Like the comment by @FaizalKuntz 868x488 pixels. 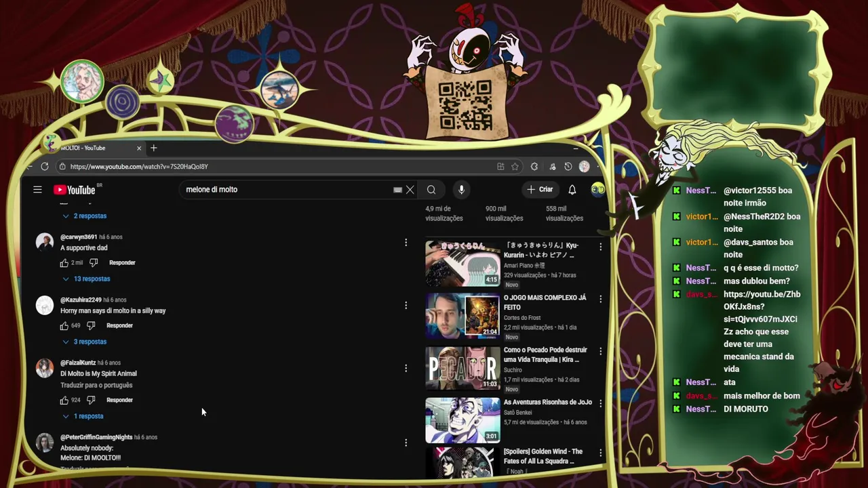coord(64,400)
